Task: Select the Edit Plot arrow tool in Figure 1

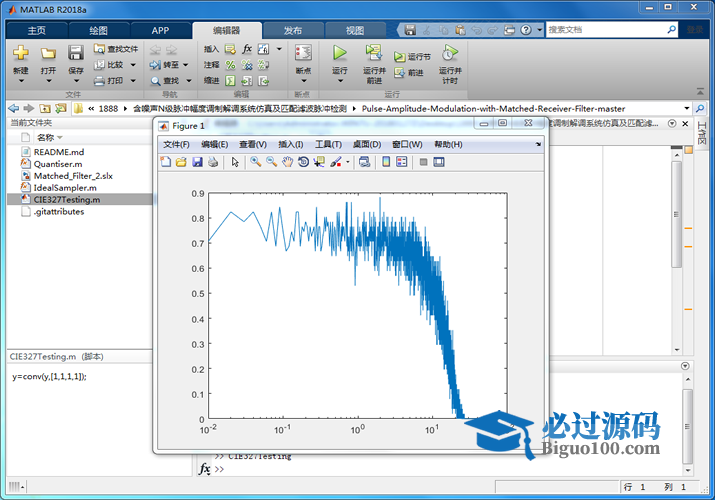Action: 235,162
